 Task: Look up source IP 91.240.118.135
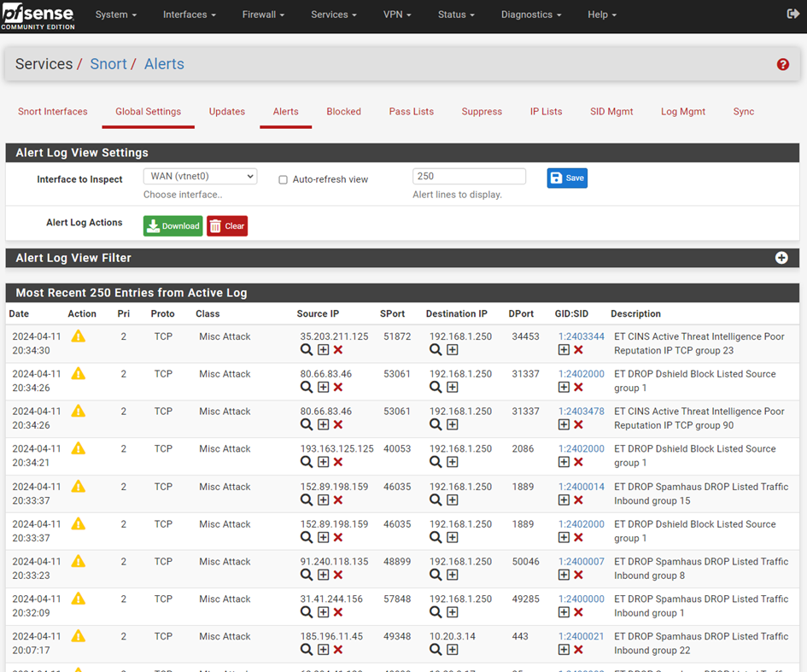click(307, 575)
